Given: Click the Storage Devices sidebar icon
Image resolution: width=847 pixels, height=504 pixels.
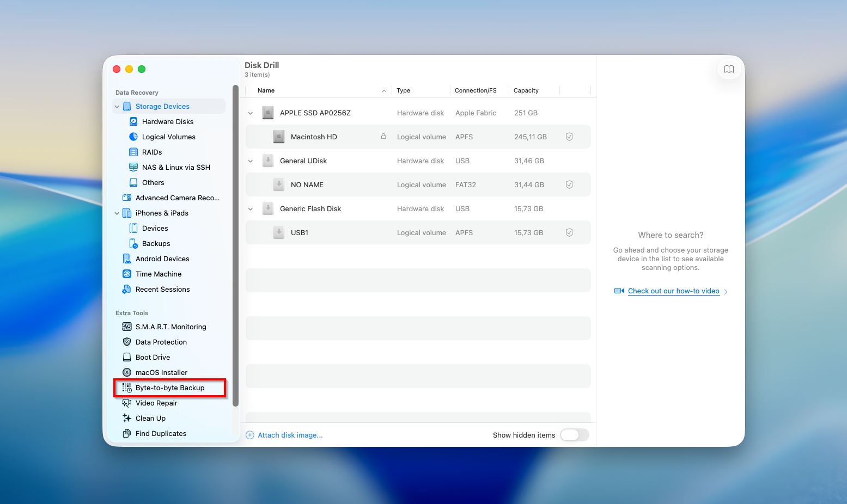Looking at the screenshot, I should pyautogui.click(x=127, y=106).
